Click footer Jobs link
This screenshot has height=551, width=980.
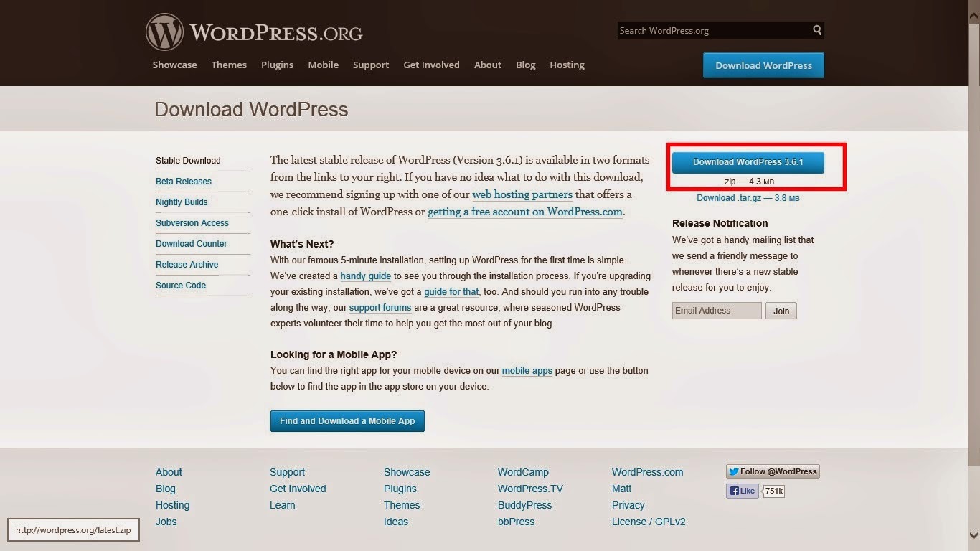pyautogui.click(x=166, y=522)
